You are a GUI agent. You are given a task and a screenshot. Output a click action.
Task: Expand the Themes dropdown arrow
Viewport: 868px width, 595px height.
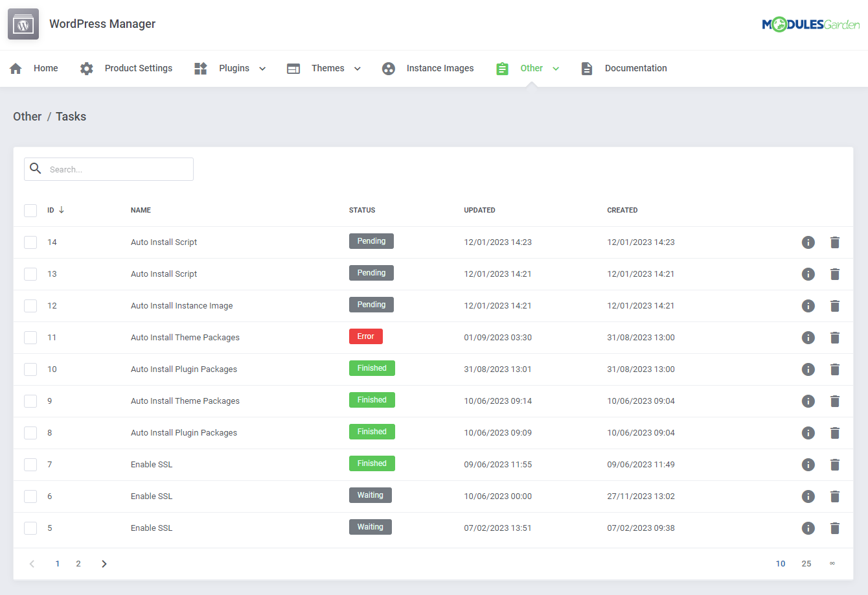coord(357,69)
